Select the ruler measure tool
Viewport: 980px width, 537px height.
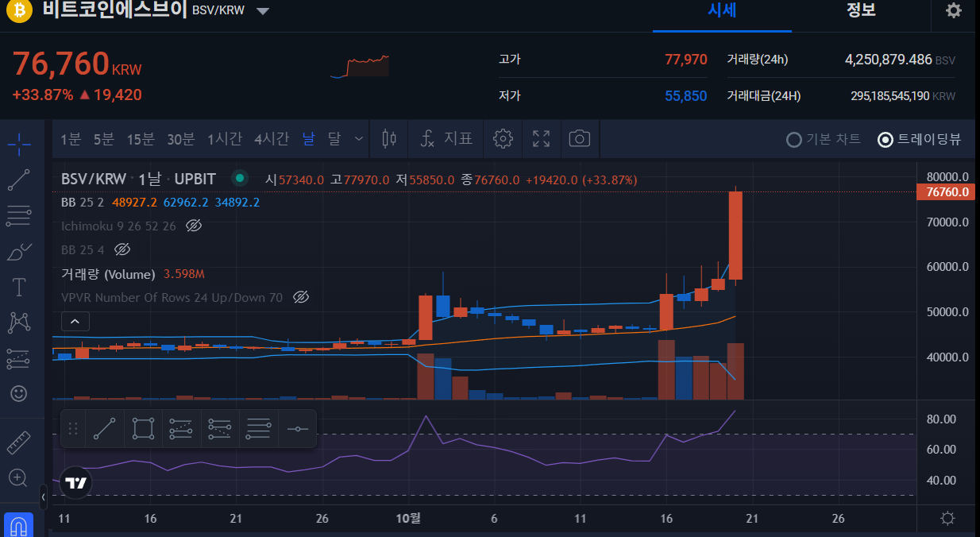pos(19,442)
